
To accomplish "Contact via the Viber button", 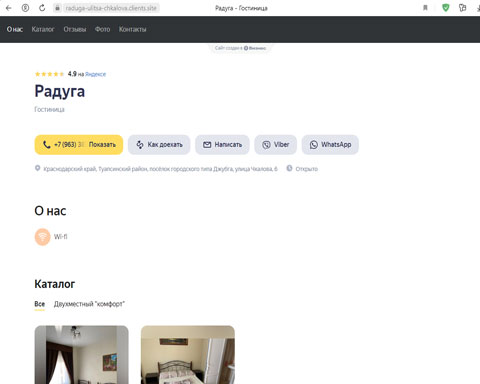I will coord(276,145).
